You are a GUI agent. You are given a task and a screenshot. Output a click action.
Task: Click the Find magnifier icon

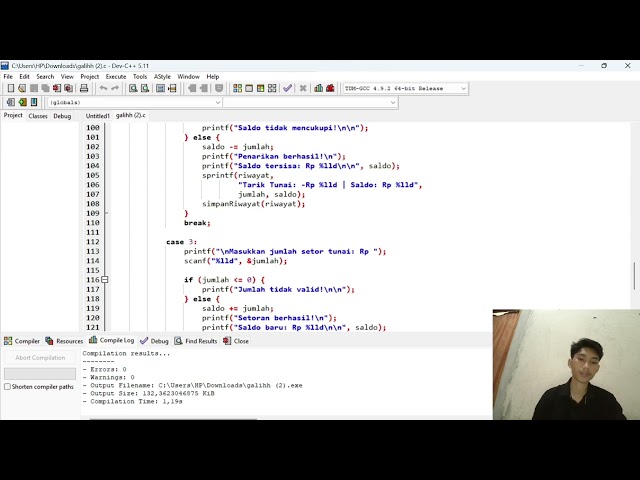tap(133, 88)
